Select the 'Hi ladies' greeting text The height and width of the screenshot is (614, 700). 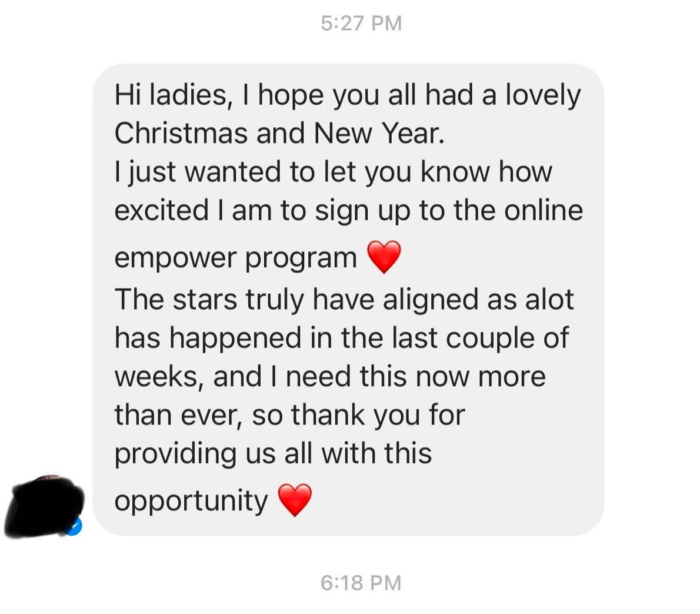click(x=171, y=95)
